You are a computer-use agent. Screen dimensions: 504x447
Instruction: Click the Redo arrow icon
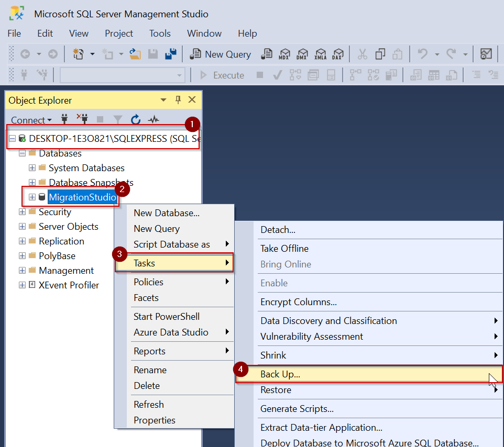tap(451, 54)
